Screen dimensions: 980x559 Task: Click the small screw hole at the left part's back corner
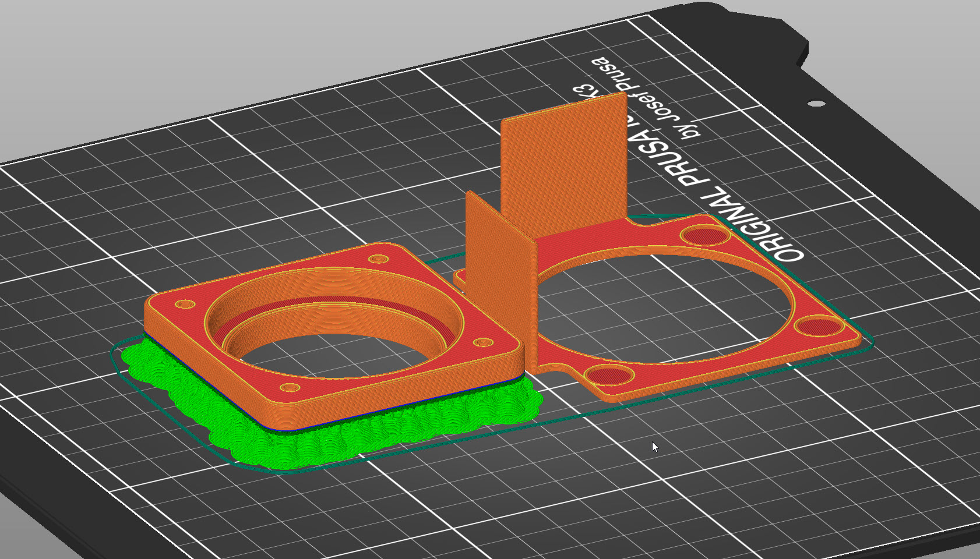point(379,259)
